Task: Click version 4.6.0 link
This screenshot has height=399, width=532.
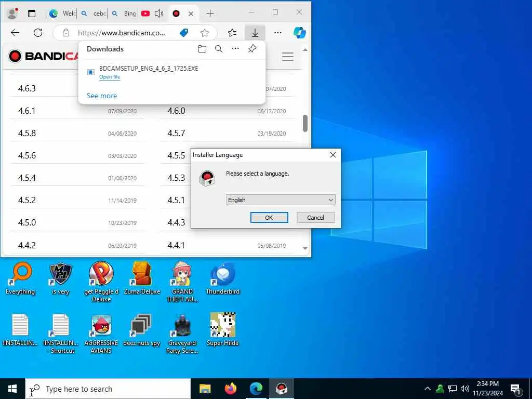Action: coord(177,111)
